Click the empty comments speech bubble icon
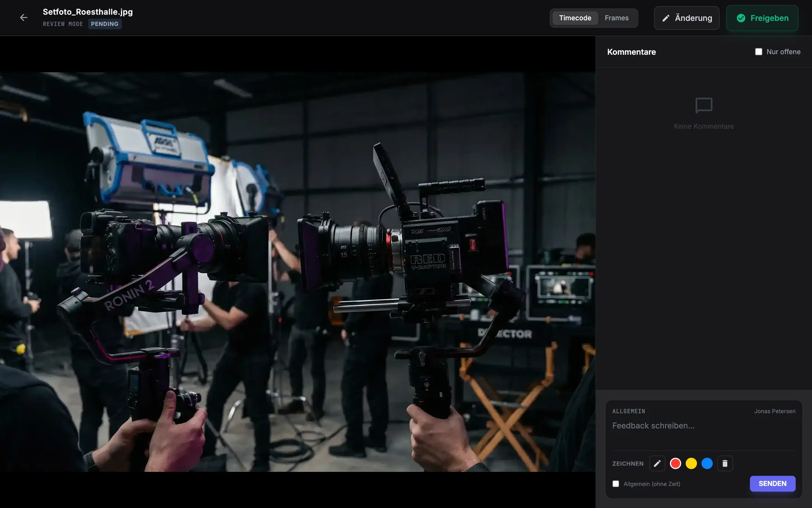Viewport: 812px width, 508px height. 704,106
